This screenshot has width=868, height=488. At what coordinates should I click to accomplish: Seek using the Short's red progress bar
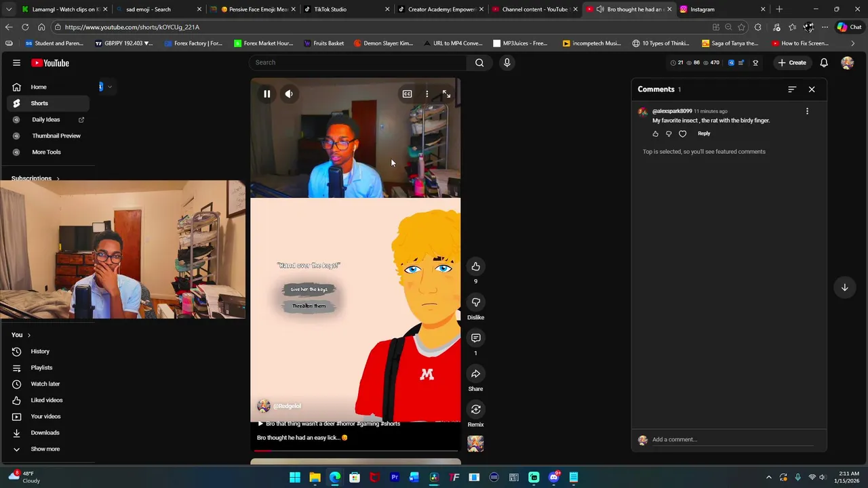click(x=355, y=450)
